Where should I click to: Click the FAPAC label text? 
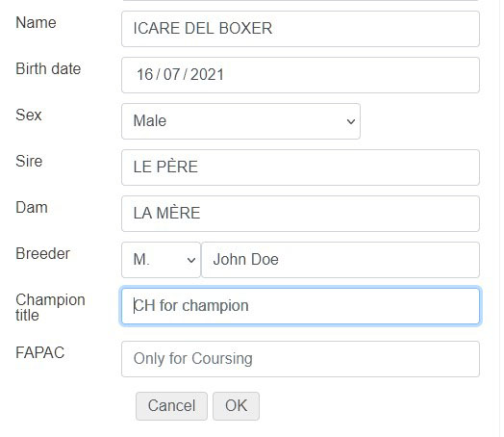click(39, 352)
